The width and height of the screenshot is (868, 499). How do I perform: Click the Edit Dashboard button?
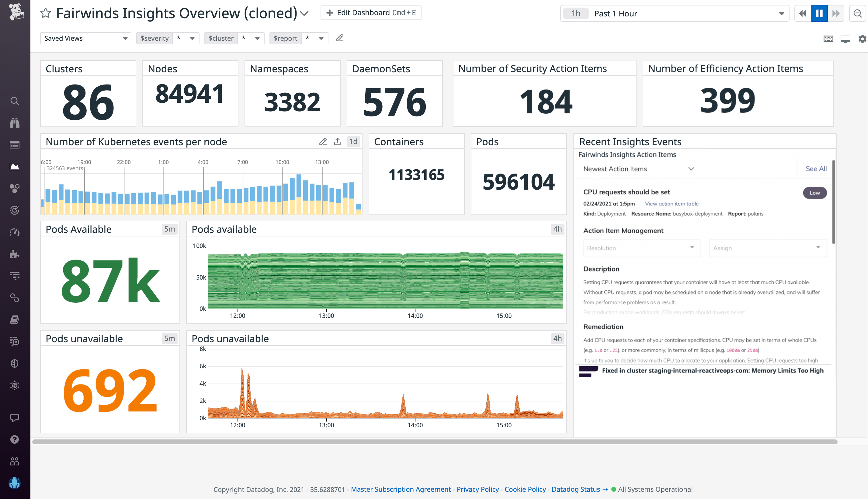tap(371, 13)
